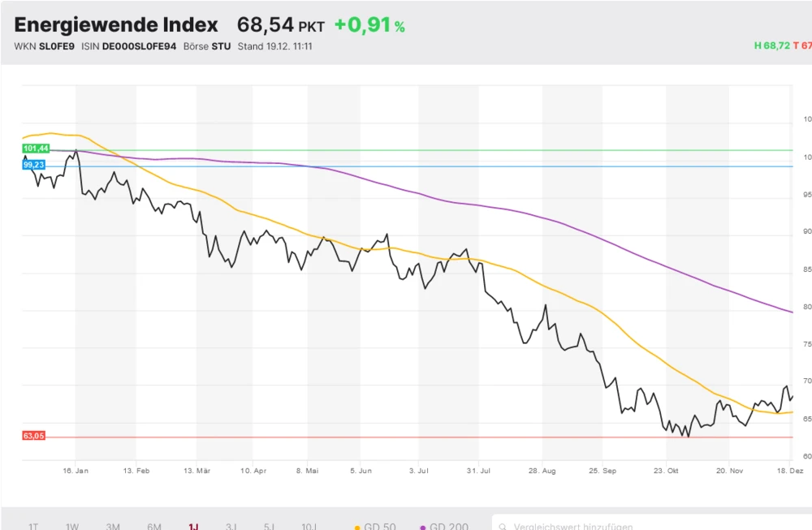Click the green 101,44 line marker
Screen dimensions: 812x530
35,149
